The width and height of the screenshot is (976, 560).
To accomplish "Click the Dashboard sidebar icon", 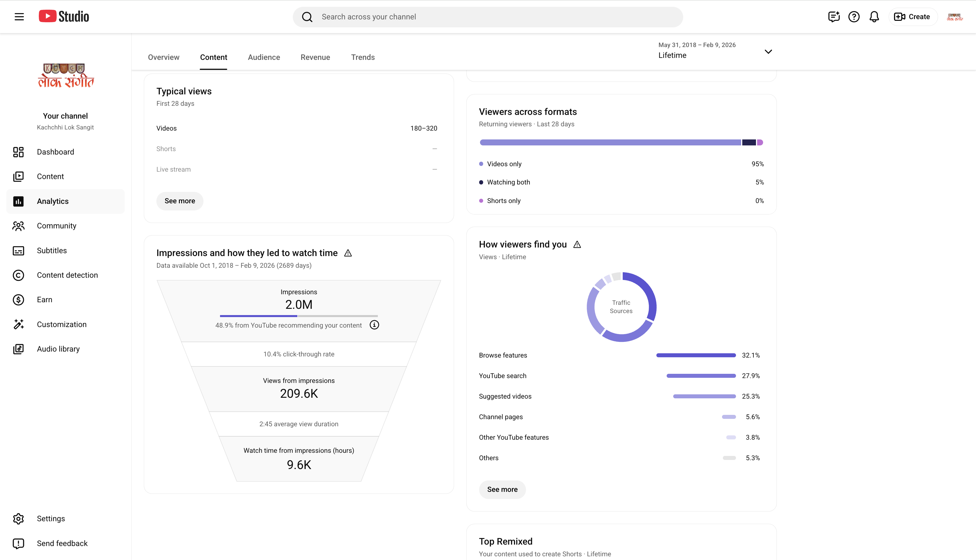I will coord(19,152).
